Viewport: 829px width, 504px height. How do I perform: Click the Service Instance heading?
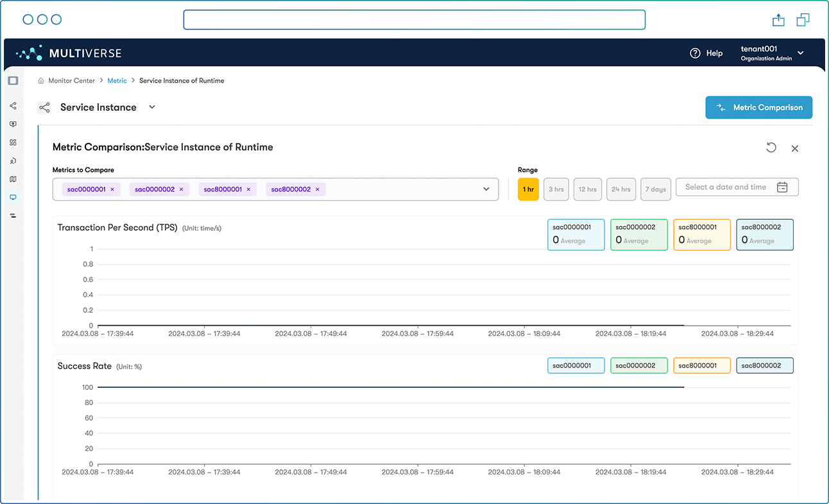tap(98, 107)
